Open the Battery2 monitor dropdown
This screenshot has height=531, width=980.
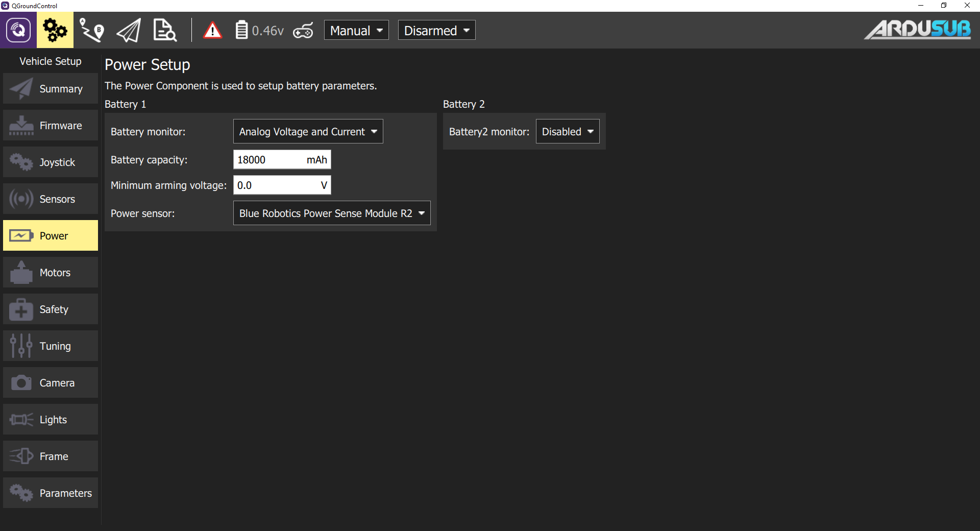tap(568, 132)
